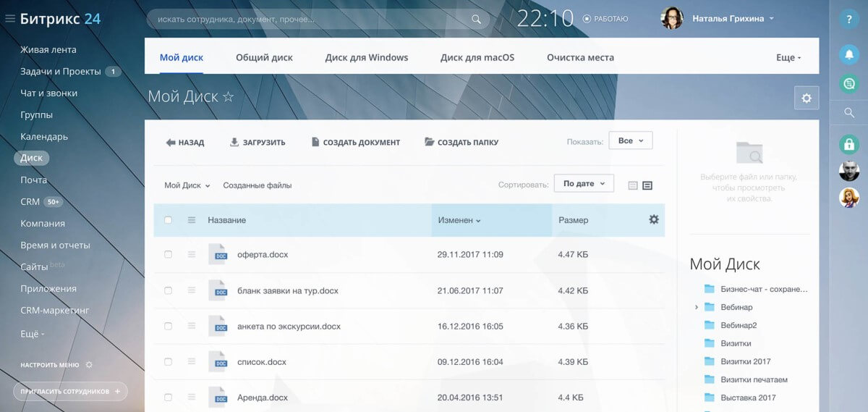Toggle the select-all checkbox in header
The height and width of the screenshot is (412, 868).
point(169,220)
